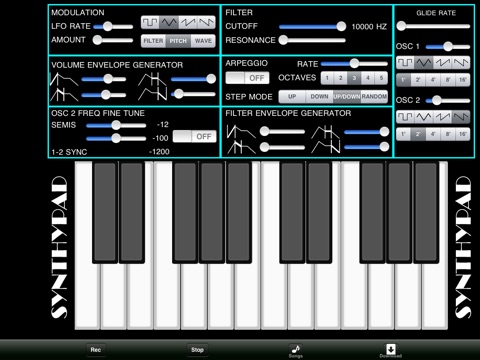The height and width of the screenshot is (360, 480).
Task: Pick ramp-up sawtooth waveform for OSC 1
Action: 442,62
